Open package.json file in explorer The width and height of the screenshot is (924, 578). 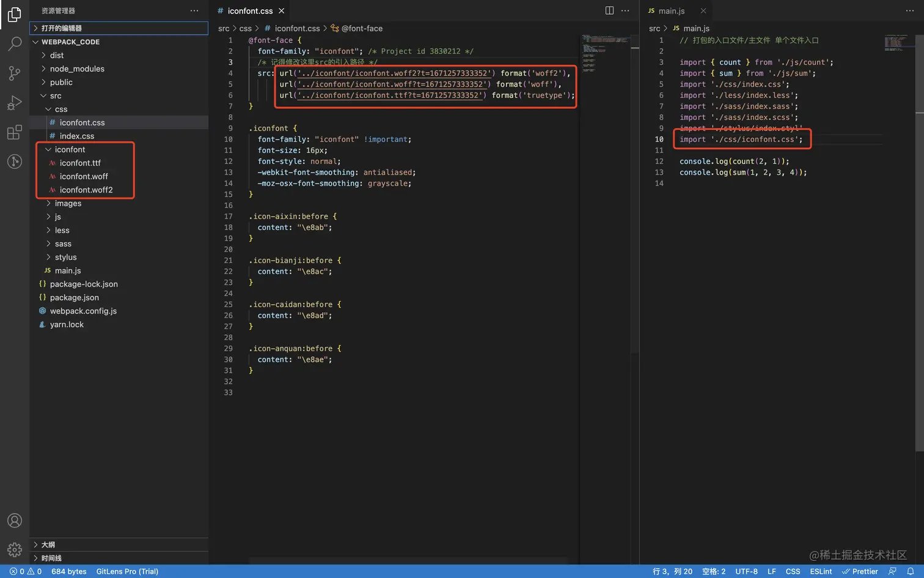[x=74, y=297]
